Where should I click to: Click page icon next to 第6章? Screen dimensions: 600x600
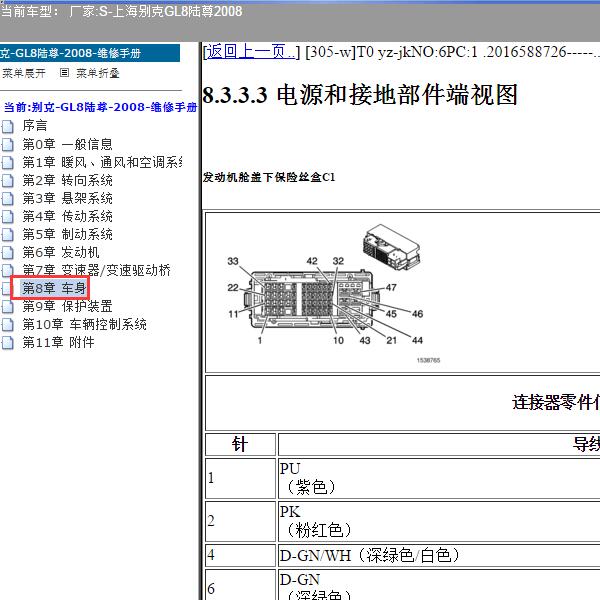(8, 252)
